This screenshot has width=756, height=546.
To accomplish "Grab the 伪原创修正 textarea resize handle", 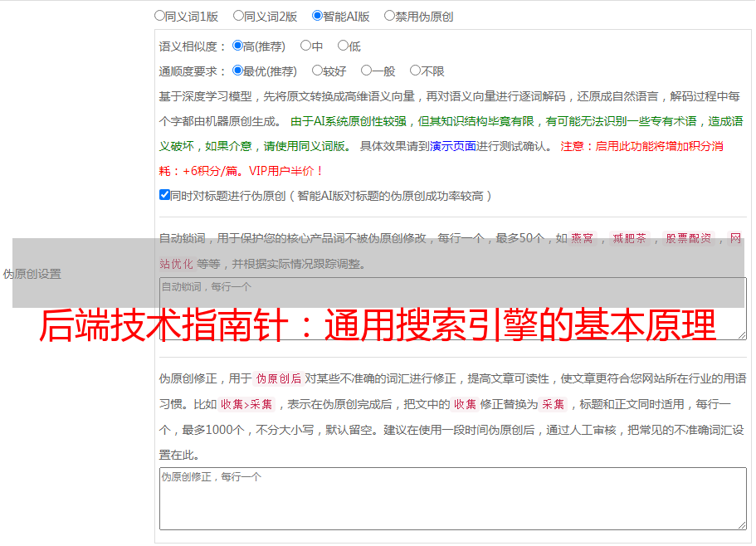I will [x=742, y=525].
